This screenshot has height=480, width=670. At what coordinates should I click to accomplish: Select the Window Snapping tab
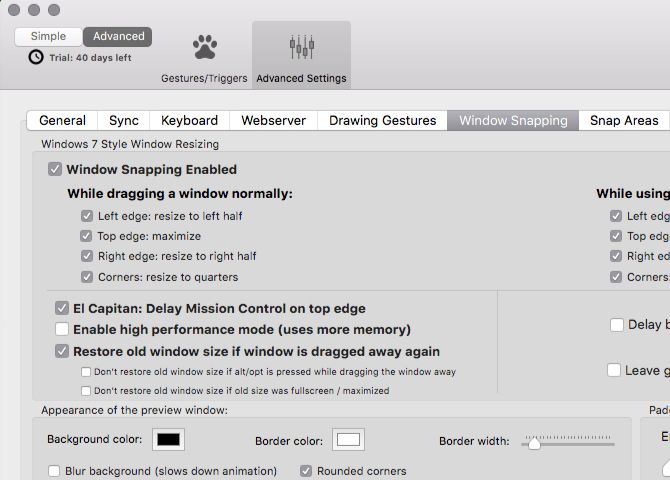coord(513,121)
